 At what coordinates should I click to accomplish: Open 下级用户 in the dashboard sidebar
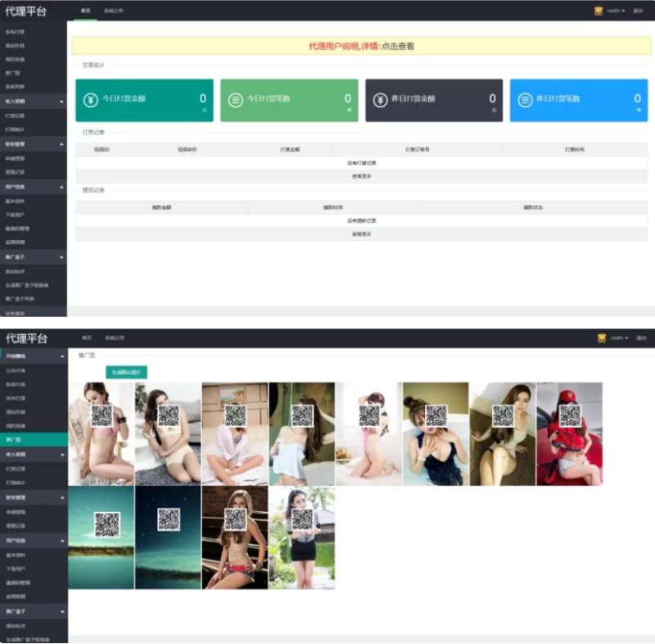click(x=15, y=215)
